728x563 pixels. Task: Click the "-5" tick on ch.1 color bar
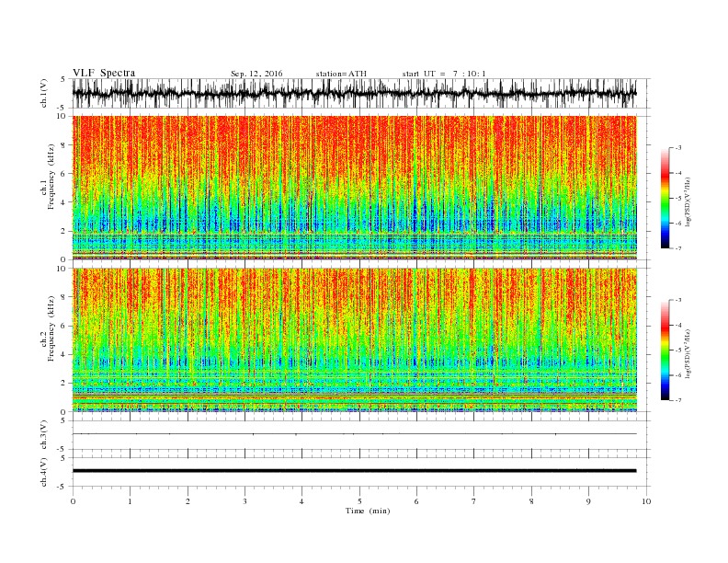[x=678, y=198]
